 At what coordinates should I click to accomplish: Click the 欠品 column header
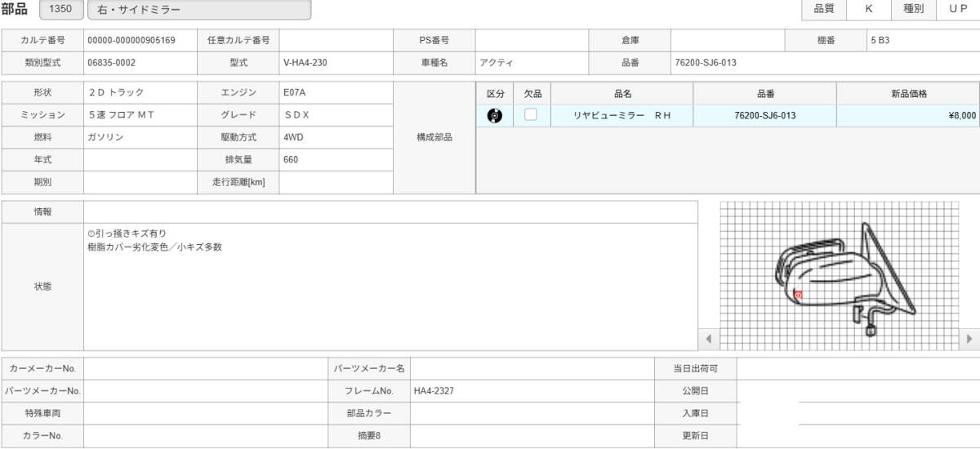(x=532, y=94)
